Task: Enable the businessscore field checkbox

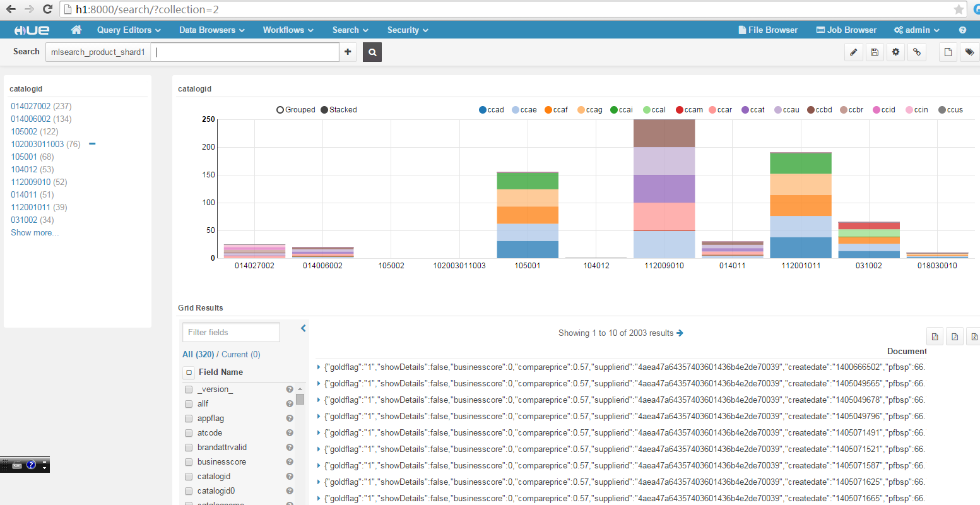Action: (189, 462)
